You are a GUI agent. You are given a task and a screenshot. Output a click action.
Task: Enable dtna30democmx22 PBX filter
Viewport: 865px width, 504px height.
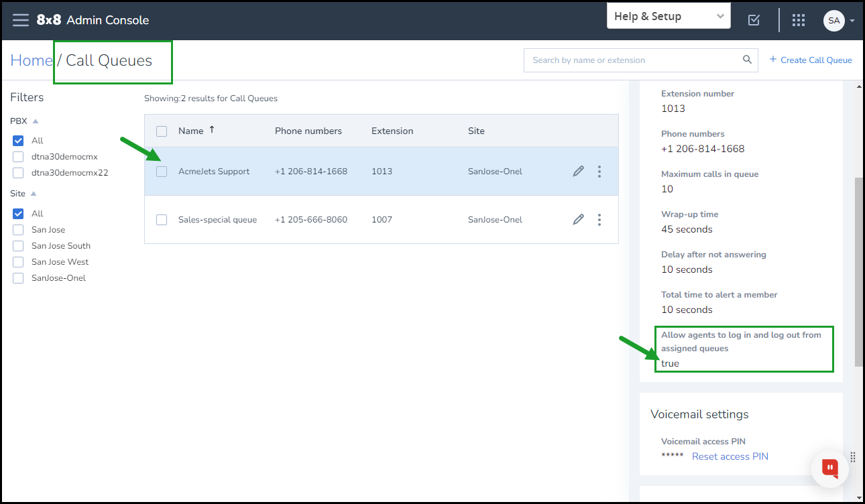(18, 173)
